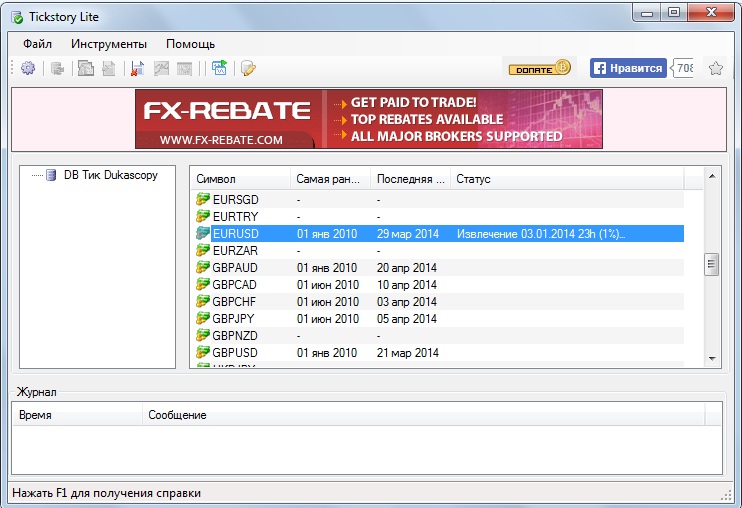Click the cancel download icon with red X
The width and height of the screenshot is (742, 508).
point(137,69)
